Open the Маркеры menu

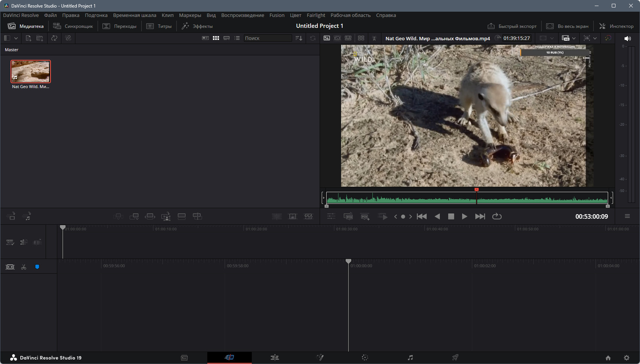tap(190, 15)
